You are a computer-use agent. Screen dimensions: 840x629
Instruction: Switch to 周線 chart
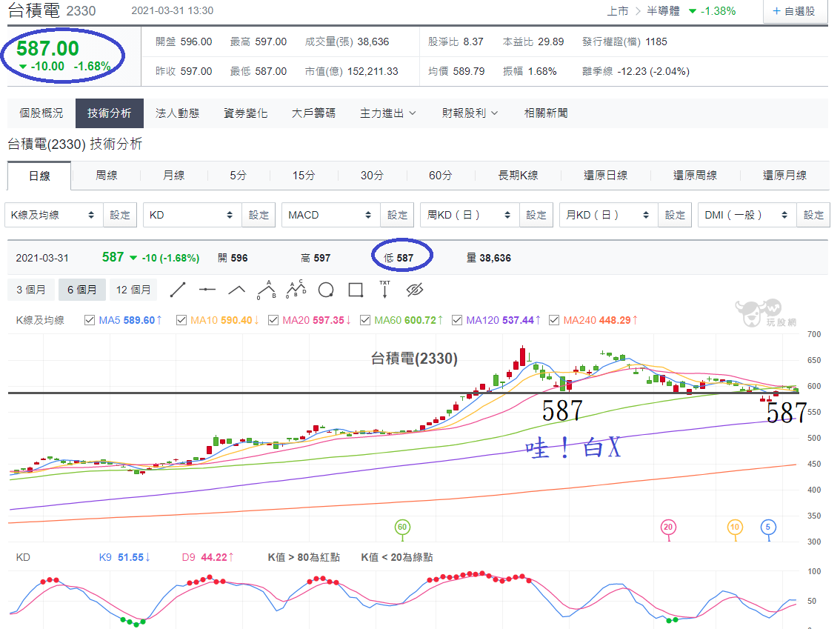click(106, 175)
